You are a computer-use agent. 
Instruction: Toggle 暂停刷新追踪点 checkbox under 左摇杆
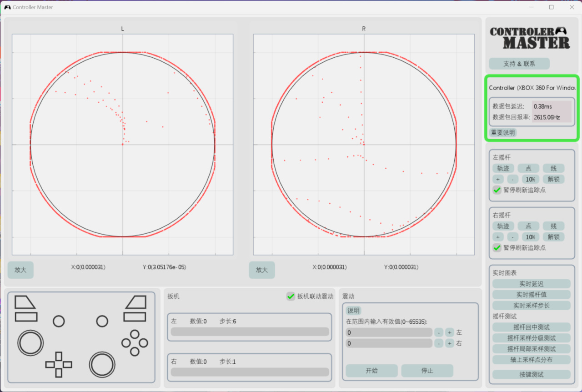[497, 190]
